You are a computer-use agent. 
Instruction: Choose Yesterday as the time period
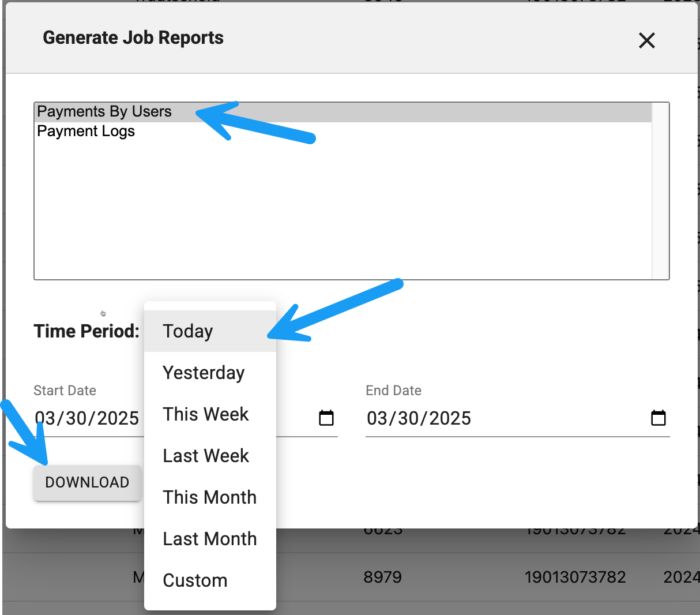204,373
